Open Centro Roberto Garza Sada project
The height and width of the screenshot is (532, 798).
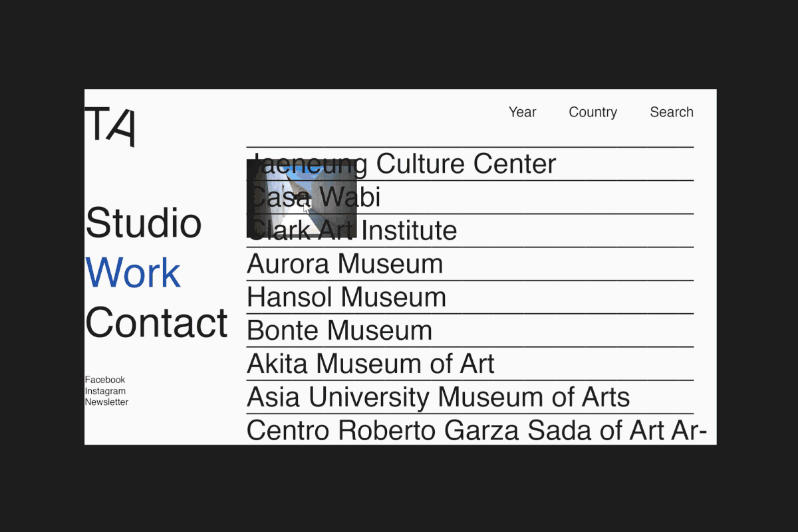coord(475,430)
